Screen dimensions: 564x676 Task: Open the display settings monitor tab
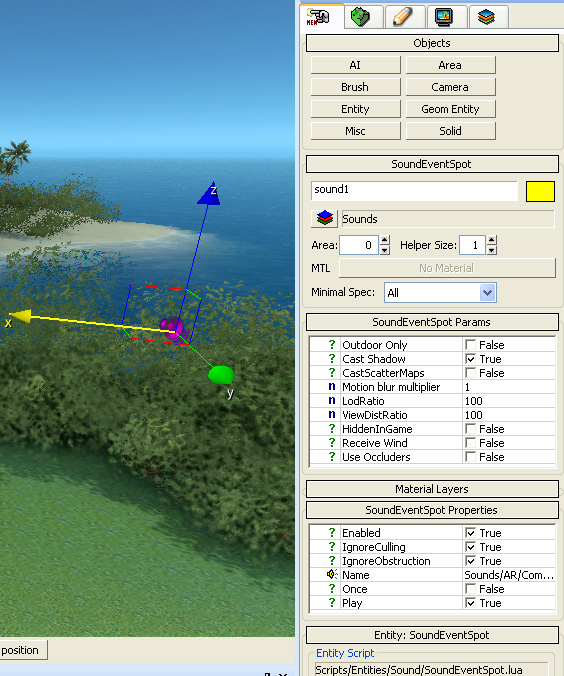click(444, 17)
